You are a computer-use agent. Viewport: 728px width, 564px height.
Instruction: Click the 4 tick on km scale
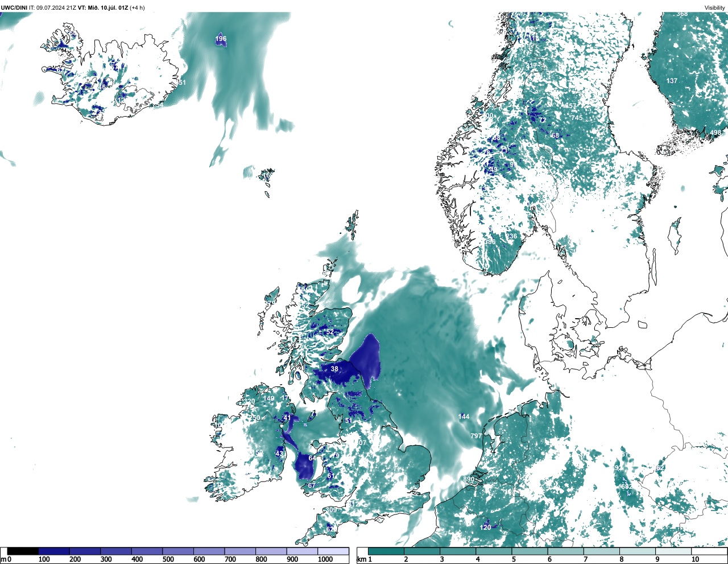(x=478, y=559)
